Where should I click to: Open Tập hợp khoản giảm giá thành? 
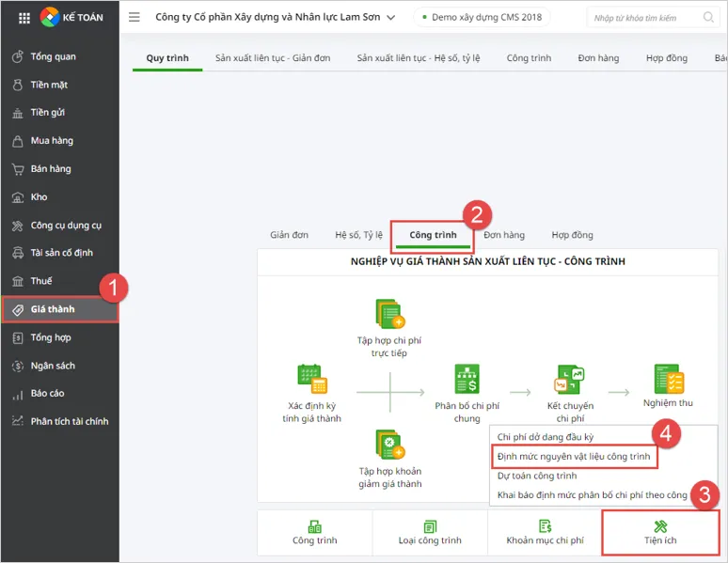click(x=389, y=444)
